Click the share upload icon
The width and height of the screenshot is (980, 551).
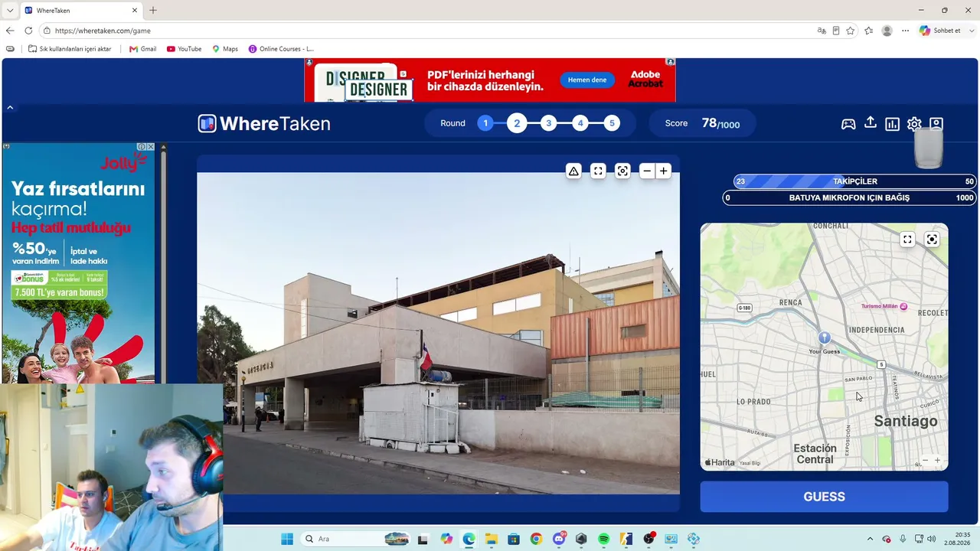click(x=871, y=122)
